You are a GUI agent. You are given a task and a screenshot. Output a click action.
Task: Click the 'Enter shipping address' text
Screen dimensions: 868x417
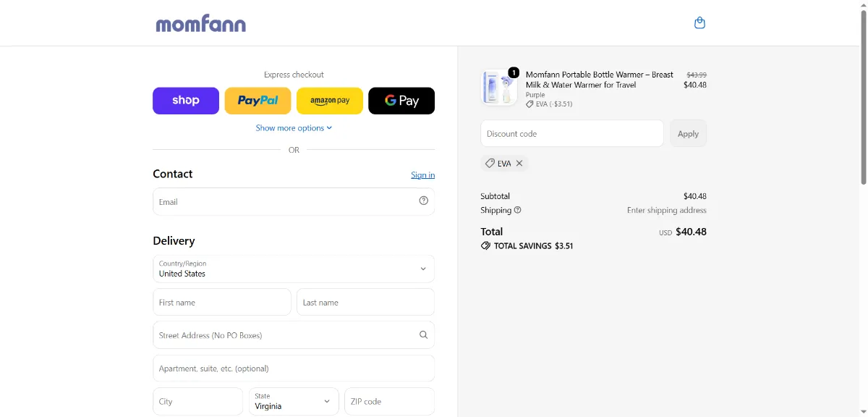[667, 210]
